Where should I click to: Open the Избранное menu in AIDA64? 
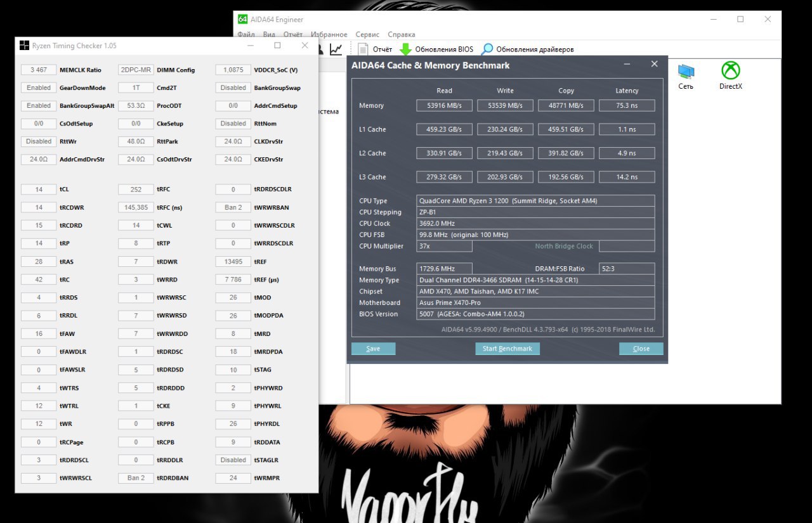click(329, 34)
